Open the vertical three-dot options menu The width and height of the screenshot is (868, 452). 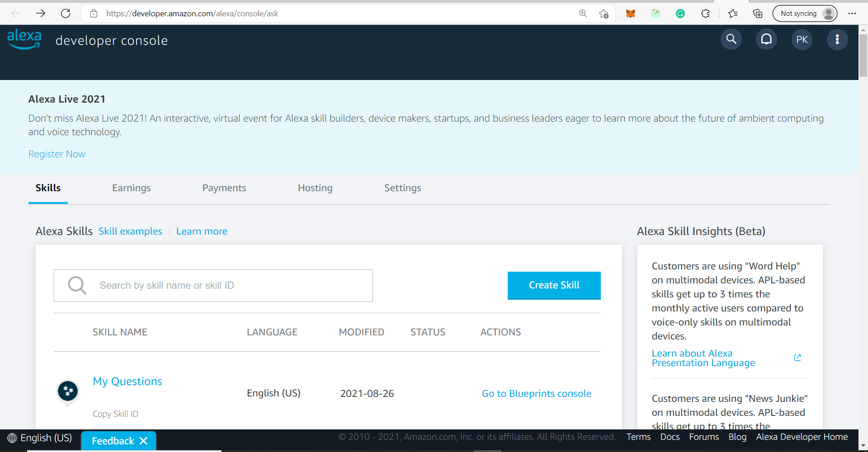[x=837, y=39]
